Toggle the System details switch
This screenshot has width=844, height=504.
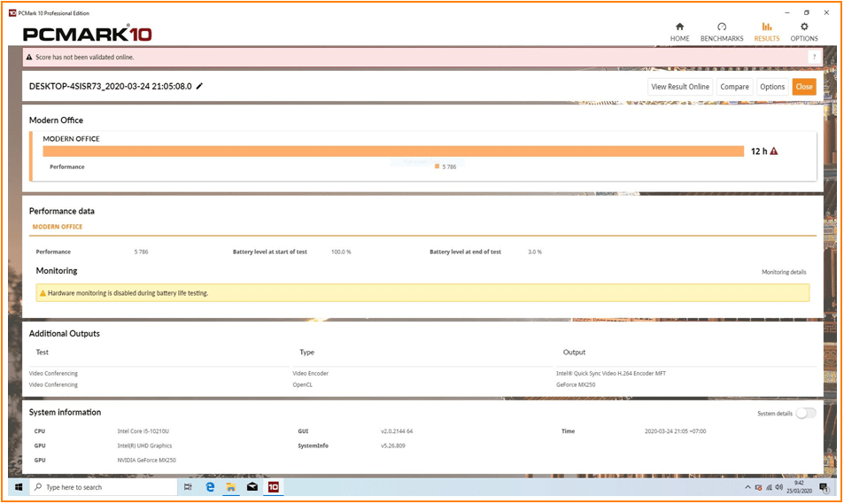(805, 414)
